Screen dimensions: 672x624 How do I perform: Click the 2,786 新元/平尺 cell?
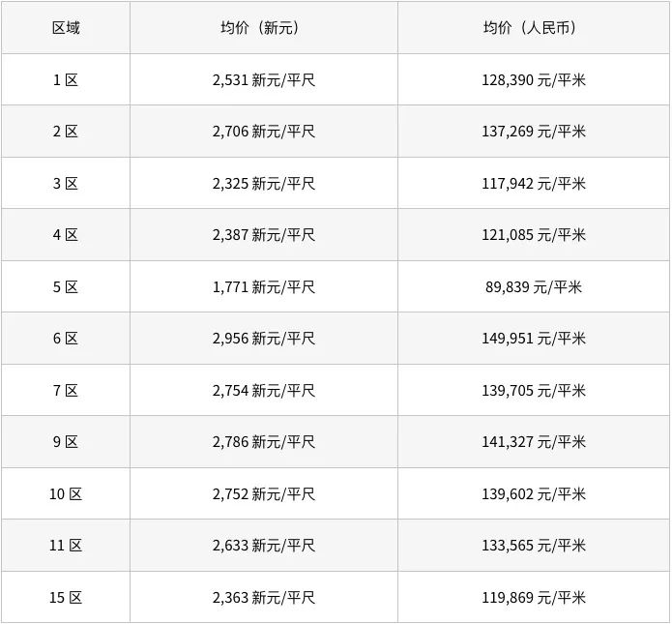pos(264,442)
